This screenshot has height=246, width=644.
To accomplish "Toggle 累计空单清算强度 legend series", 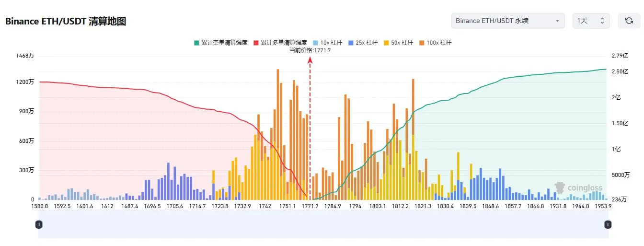I will (220, 43).
